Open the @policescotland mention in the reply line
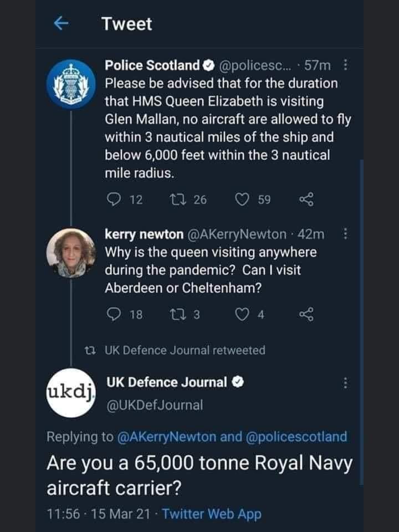The width and height of the screenshot is (399, 532). (x=295, y=437)
